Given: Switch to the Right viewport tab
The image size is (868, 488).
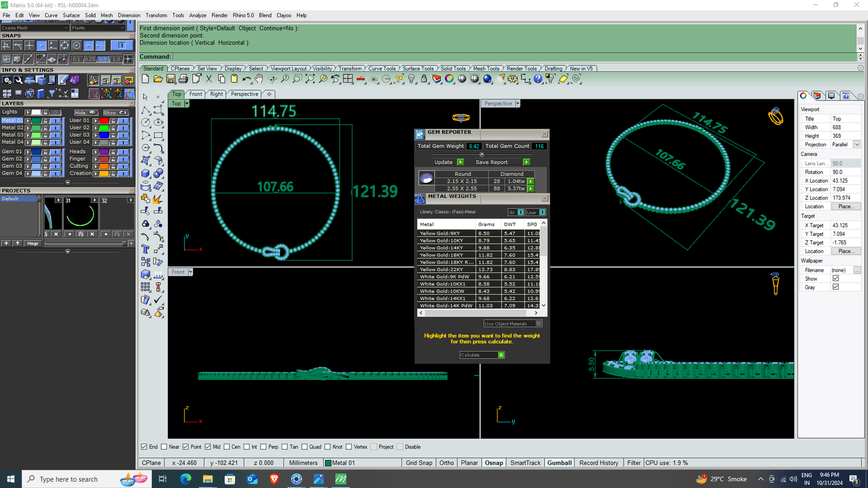Looking at the screenshot, I should 216,94.
